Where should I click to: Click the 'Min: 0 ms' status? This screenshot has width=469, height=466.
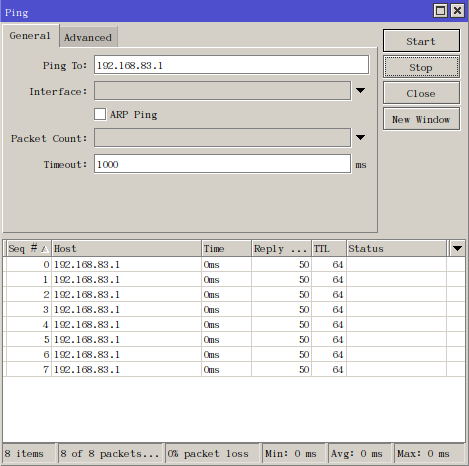pyautogui.click(x=294, y=454)
